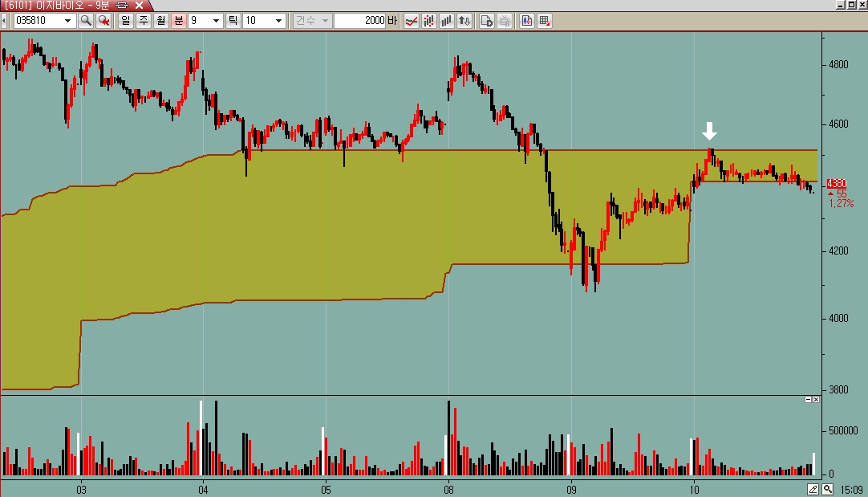This screenshot has height=497, width=868.
Task: Click the pencil drawing tool icon
Action: pos(813,489)
